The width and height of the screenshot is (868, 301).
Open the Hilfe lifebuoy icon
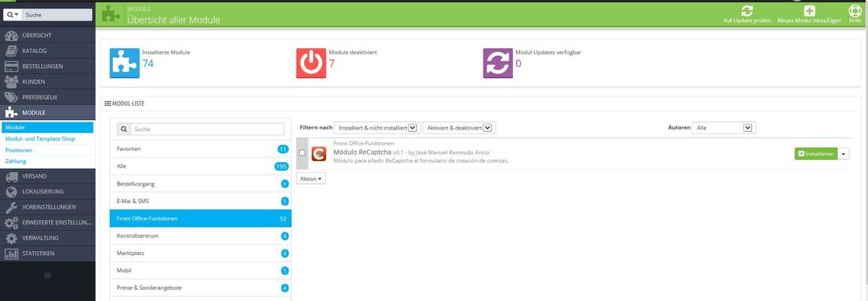coord(855,11)
